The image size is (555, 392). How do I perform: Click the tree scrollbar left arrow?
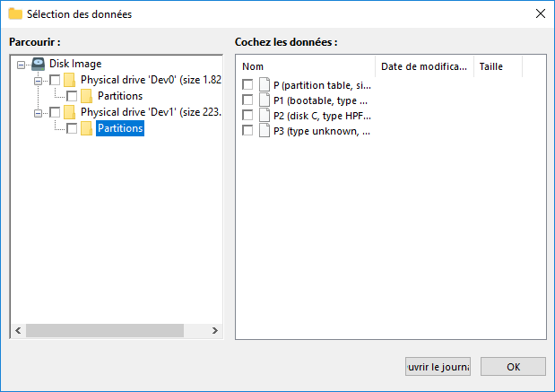(19, 330)
